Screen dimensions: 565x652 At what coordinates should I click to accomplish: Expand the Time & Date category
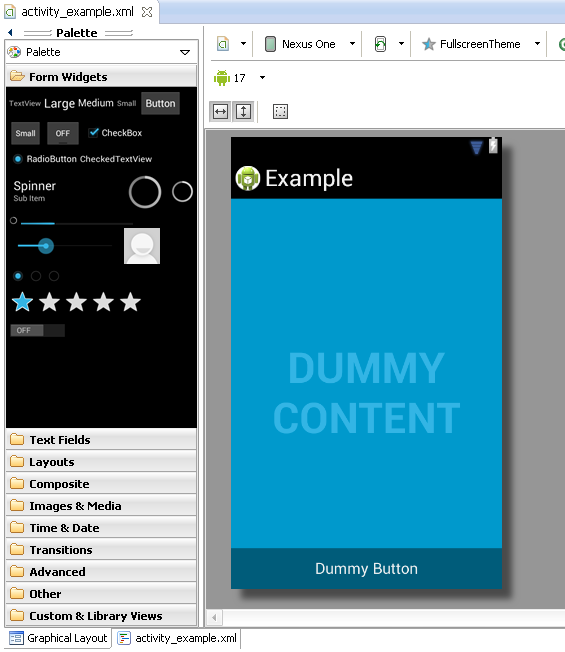(101, 528)
